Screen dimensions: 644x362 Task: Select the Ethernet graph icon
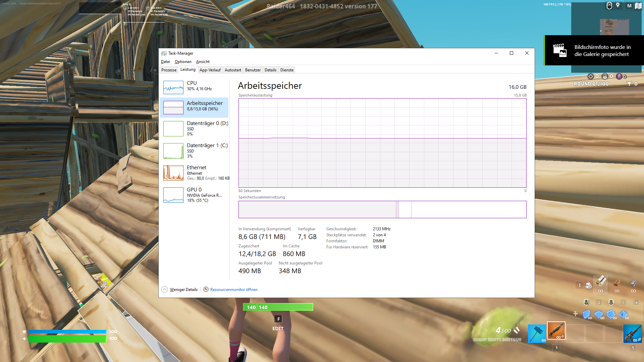[173, 173]
